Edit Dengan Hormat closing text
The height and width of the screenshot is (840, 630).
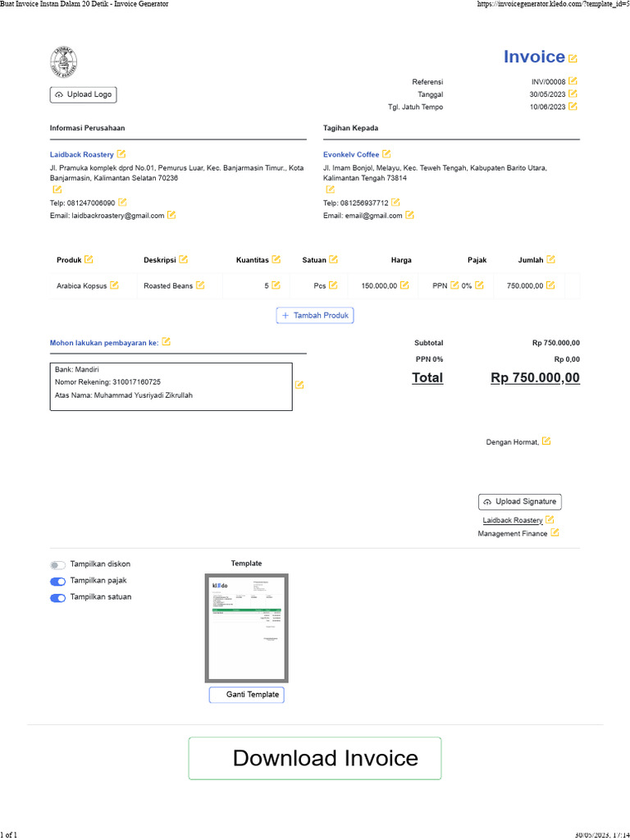click(x=546, y=441)
